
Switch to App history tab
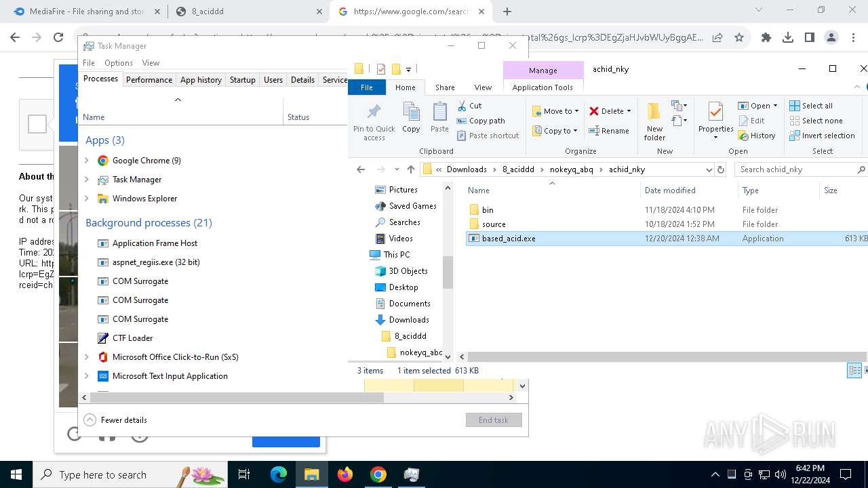[x=201, y=79]
